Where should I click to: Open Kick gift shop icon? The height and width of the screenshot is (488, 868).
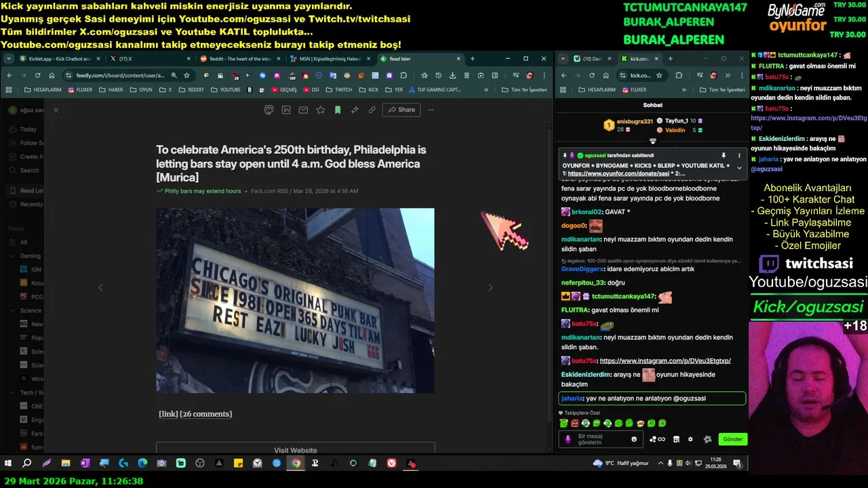[676, 439]
